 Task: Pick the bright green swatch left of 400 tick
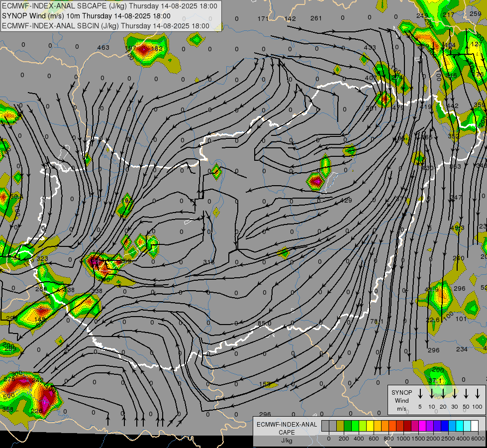tap(355, 426)
